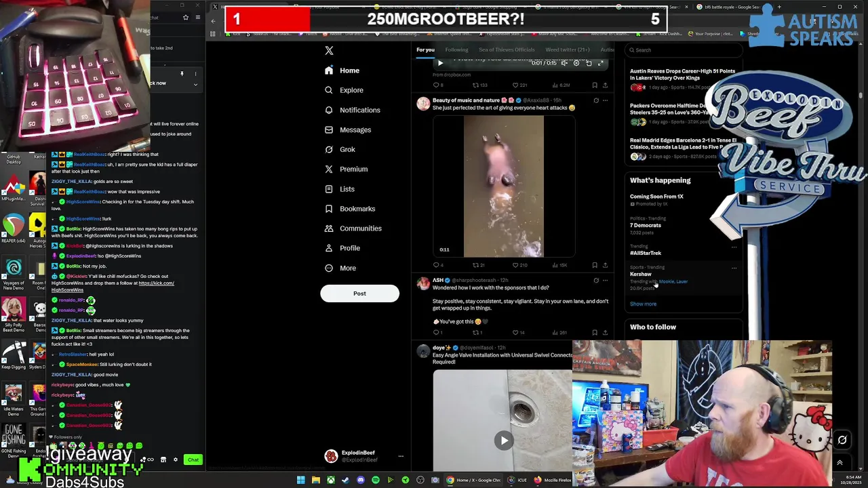Bookmark the Axaxia88 post

[595, 265]
